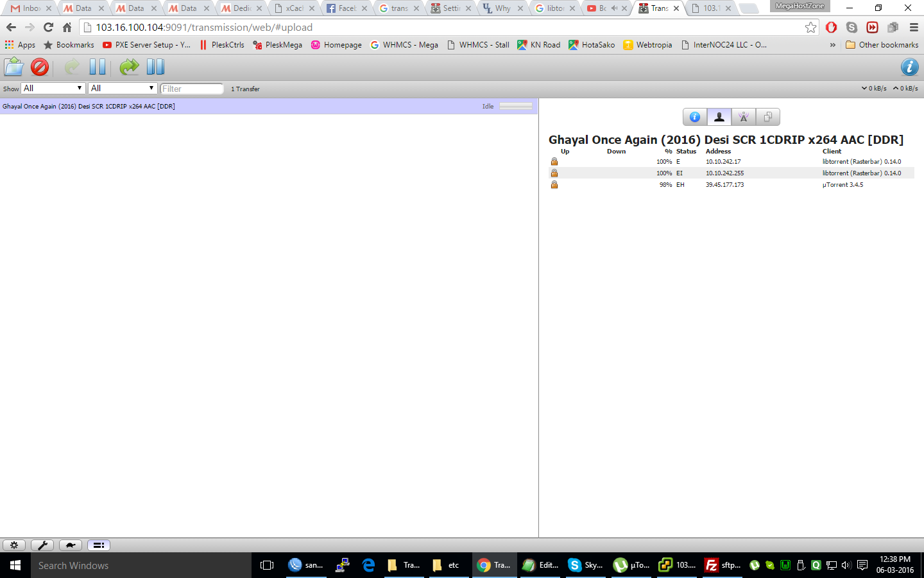This screenshot has width=924, height=578.
Task: Switch to the inspector Info tab
Action: click(x=695, y=117)
